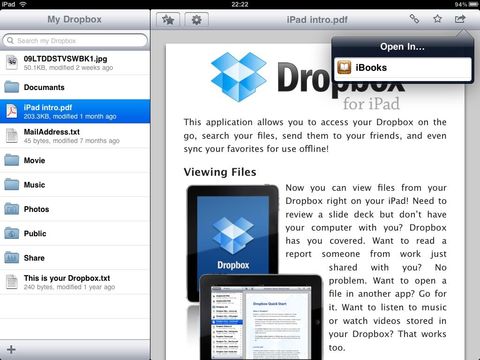480x360 pixels.
Task: Click '240 bytes, modified 1 year ago' text
Action: [69, 287]
